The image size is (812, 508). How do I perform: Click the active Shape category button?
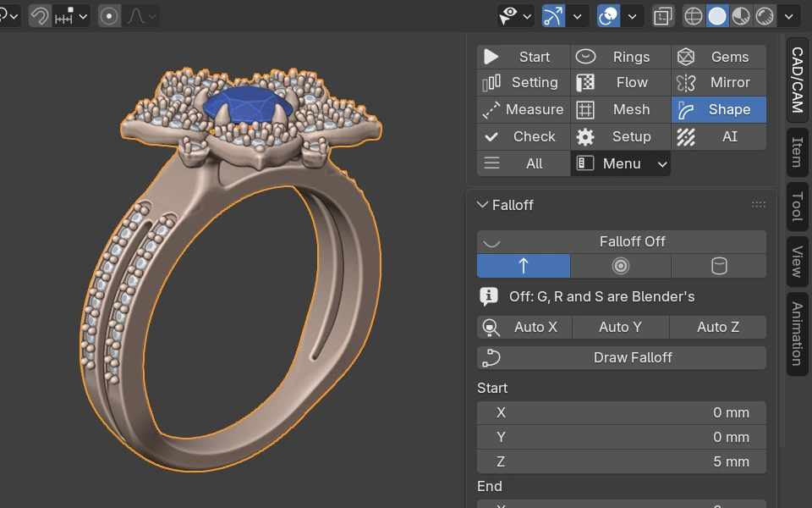click(719, 109)
